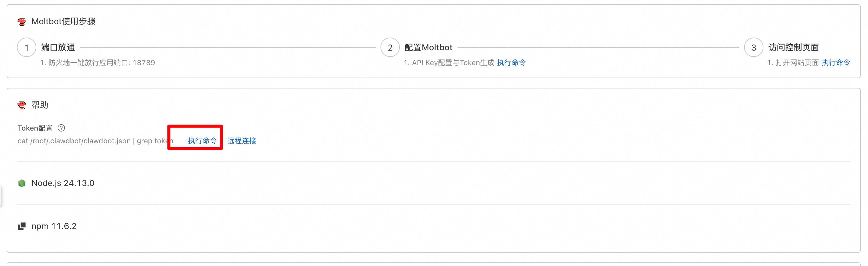The image size is (868, 266).
Task: Click the firewall port 18789 description text
Action: point(98,63)
